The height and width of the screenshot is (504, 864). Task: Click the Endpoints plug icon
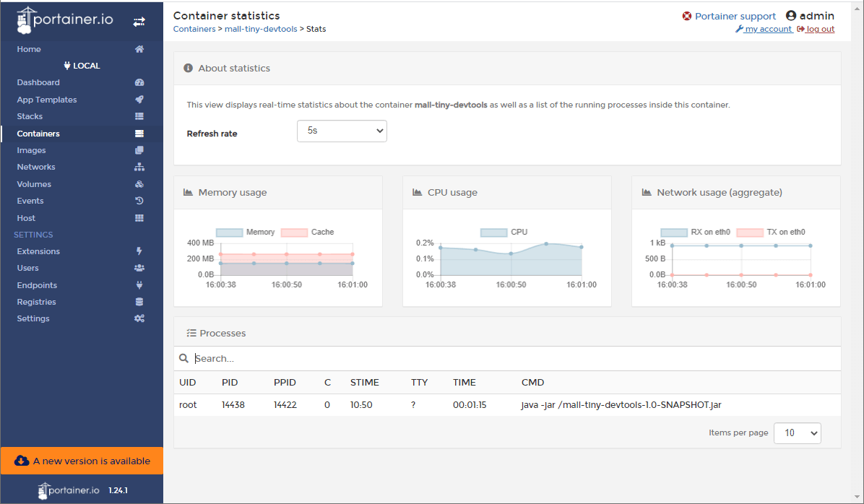coord(139,285)
